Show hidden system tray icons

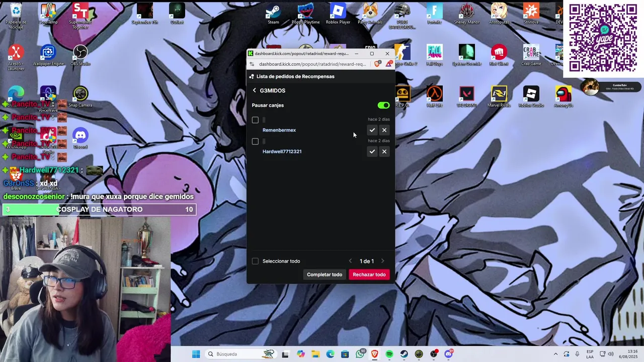tap(555, 354)
